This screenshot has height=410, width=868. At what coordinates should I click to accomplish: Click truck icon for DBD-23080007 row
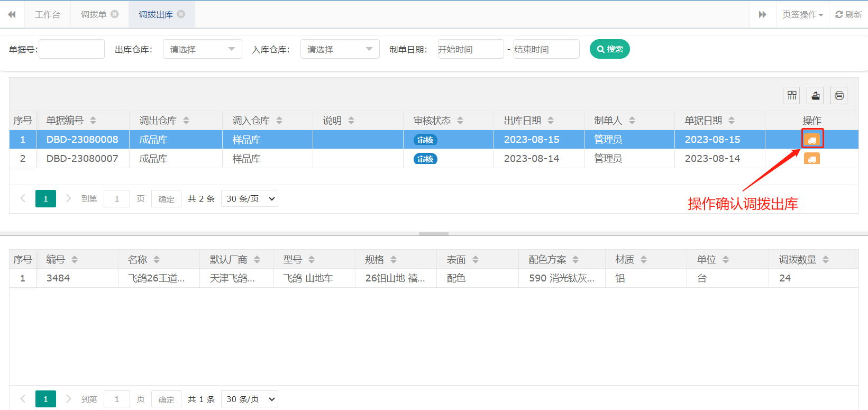tap(812, 159)
